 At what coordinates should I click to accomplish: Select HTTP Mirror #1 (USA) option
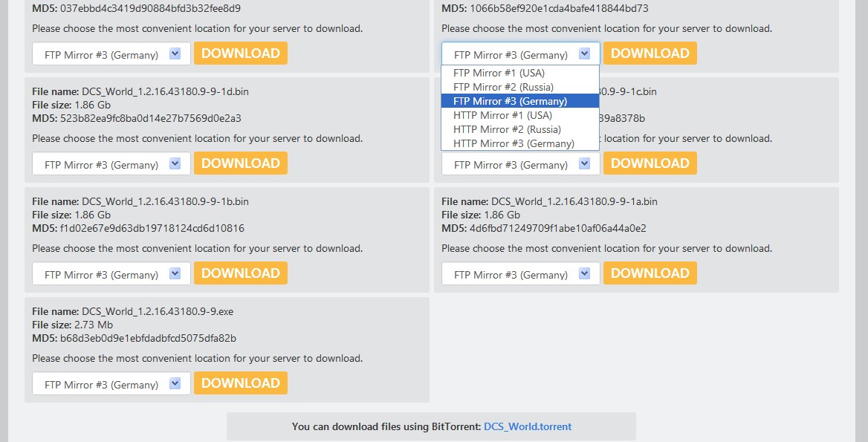pos(519,115)
